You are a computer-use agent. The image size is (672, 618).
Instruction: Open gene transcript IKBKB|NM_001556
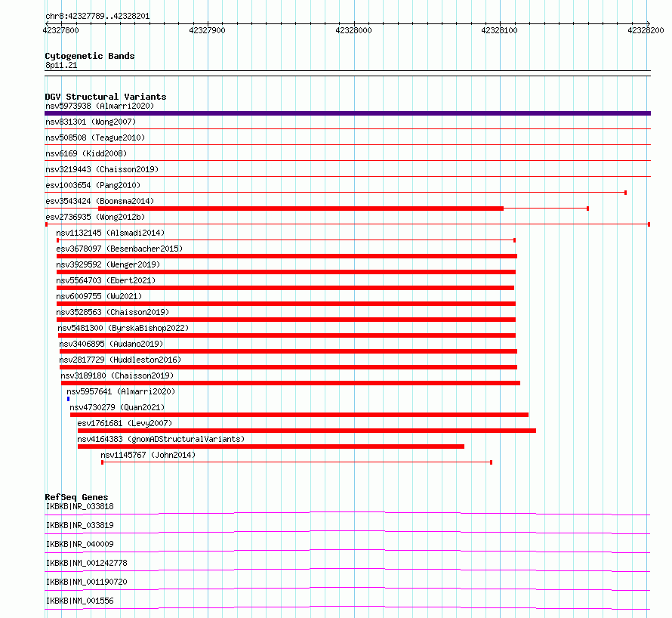(80, 601)
